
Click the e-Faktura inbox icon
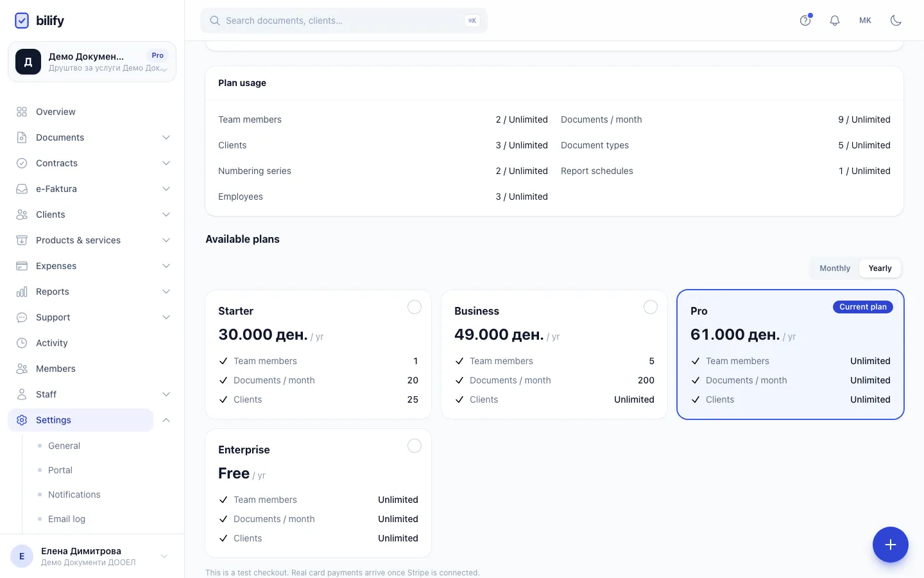pos(22,189)
